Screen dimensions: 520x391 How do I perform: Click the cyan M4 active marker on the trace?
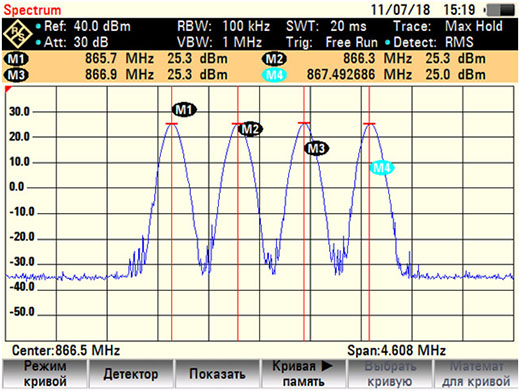click(x=382, y=168)
